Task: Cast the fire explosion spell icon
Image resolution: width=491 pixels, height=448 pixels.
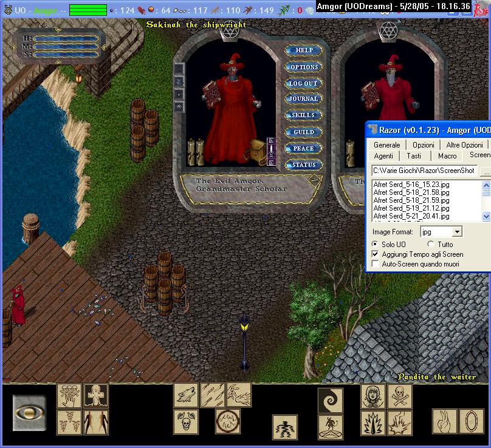Action: pyautogui.click(x=400, y=423)
